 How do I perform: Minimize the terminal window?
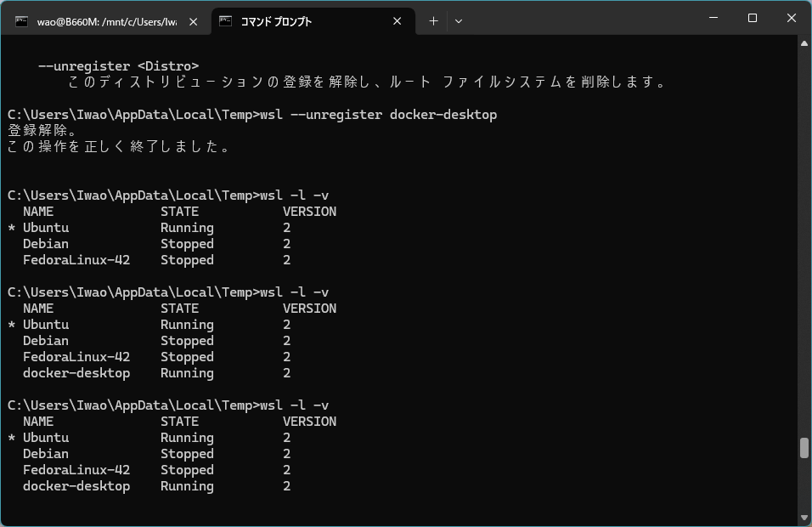(713, 18)
